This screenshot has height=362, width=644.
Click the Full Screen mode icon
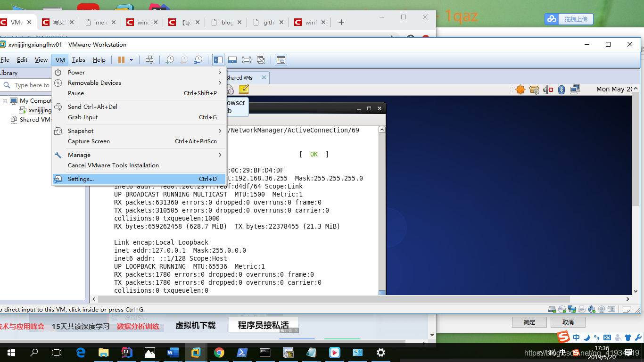(x=246, y=60)
